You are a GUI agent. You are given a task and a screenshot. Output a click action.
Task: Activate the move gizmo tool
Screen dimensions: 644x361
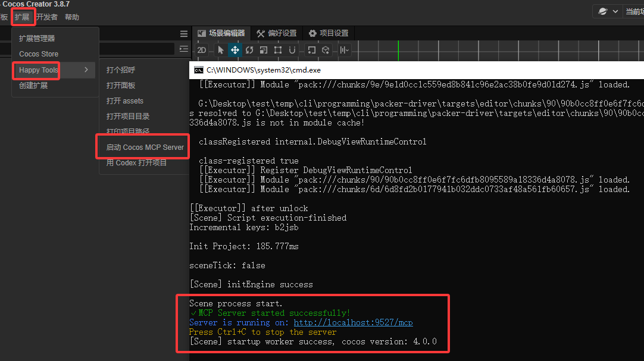pos(235,50)
